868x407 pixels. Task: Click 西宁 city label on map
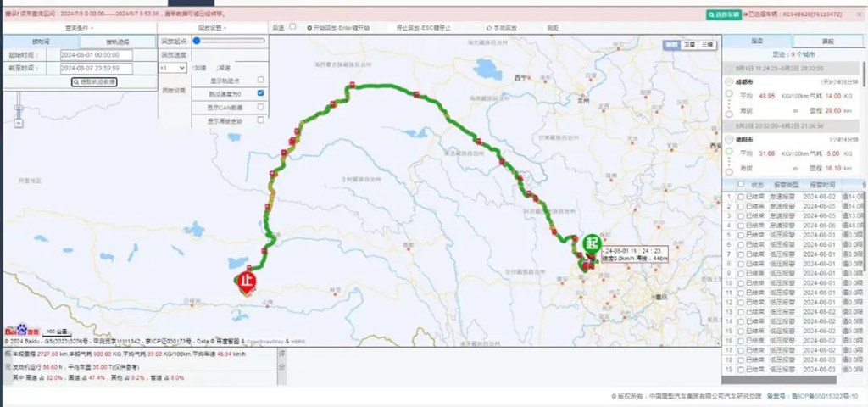(520, 77)
